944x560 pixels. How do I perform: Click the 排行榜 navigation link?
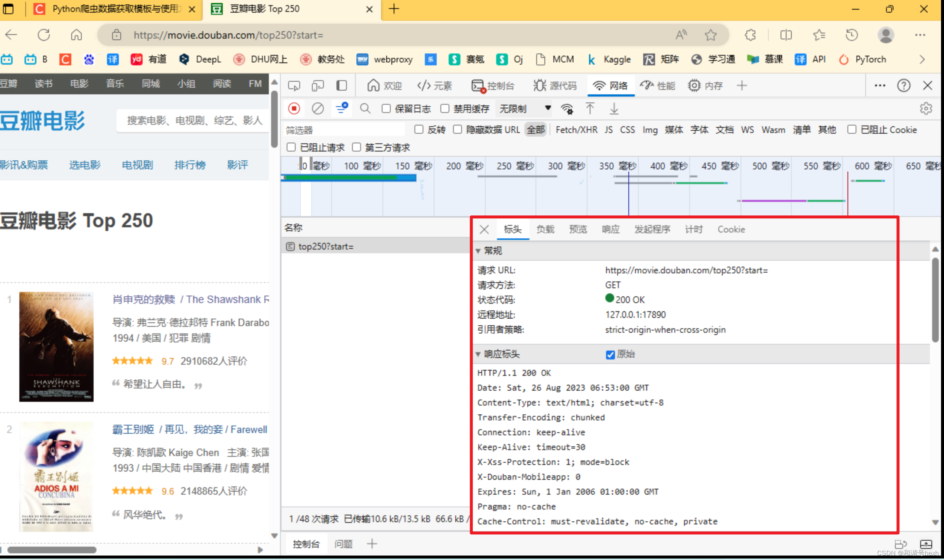190,165
